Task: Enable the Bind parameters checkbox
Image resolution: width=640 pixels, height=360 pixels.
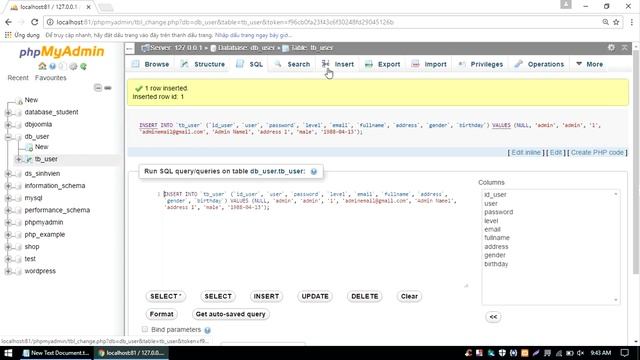Action: (x=145, y=329)
